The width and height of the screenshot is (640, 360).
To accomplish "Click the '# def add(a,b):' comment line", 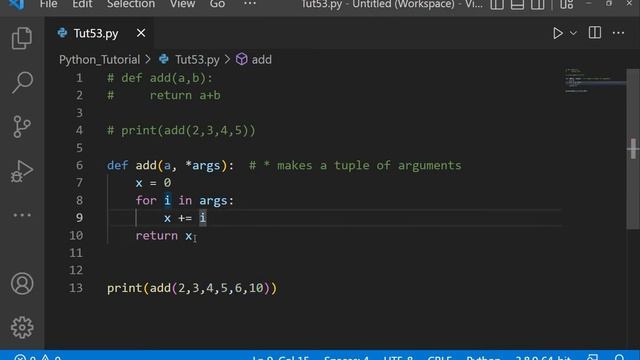I will [160, 78].
